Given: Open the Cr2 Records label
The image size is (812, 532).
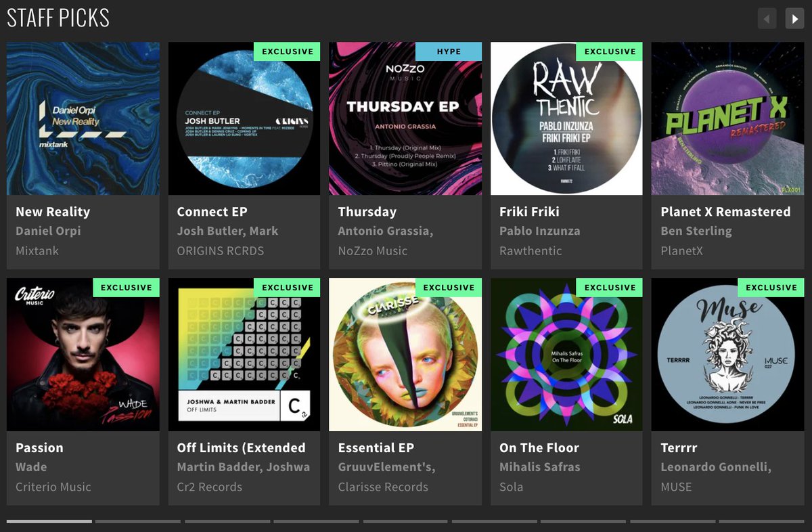Looking at the screenshot, I should click(209, 487).
